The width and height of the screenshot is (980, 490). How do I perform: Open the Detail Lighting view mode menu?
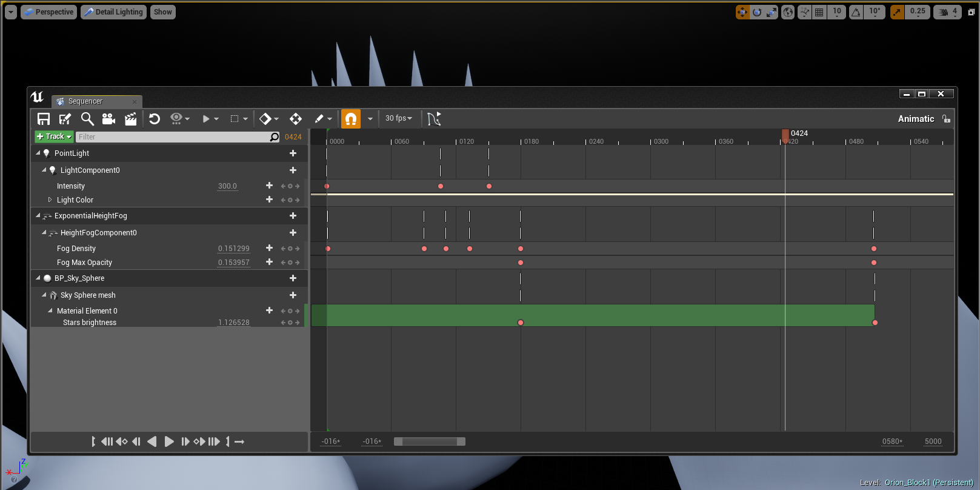click(114, 12)
